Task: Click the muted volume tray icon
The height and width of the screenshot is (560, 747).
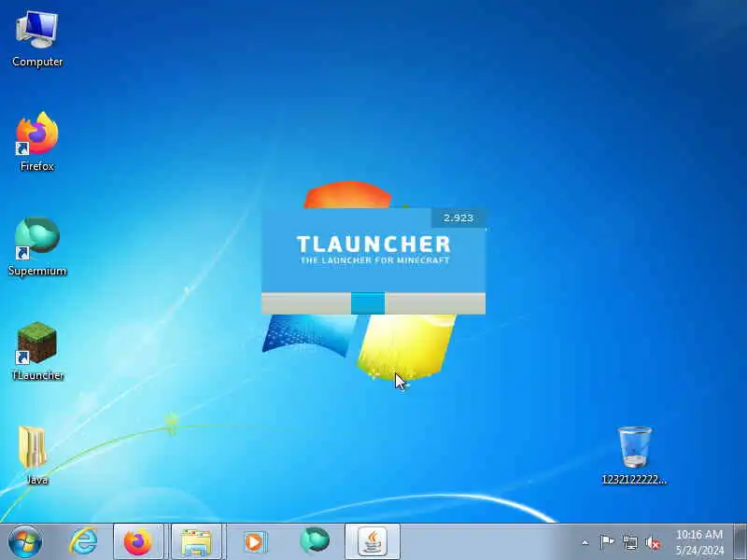Action: click(653, 542)
